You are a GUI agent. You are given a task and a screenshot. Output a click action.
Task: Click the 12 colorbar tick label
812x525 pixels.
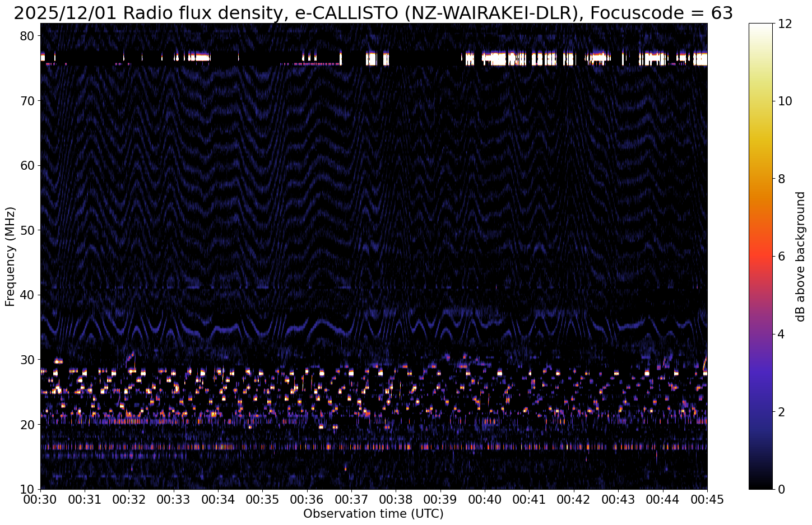pos(783,24)
